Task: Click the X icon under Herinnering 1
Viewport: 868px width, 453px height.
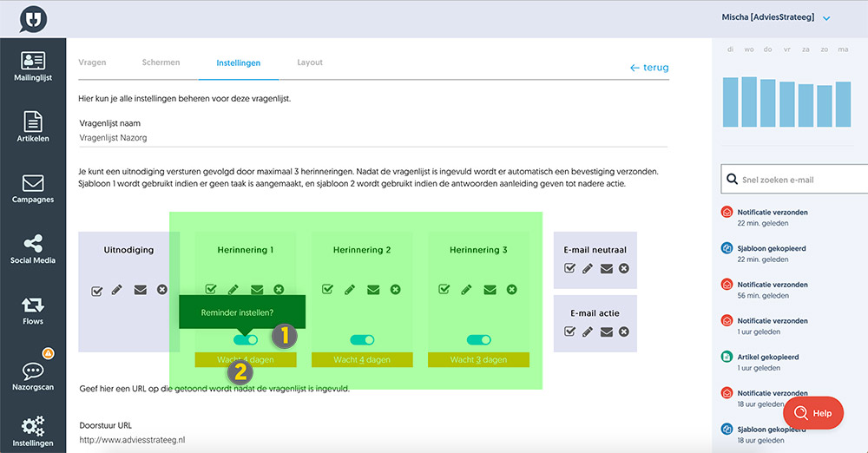Action: (x=279, y=289)
